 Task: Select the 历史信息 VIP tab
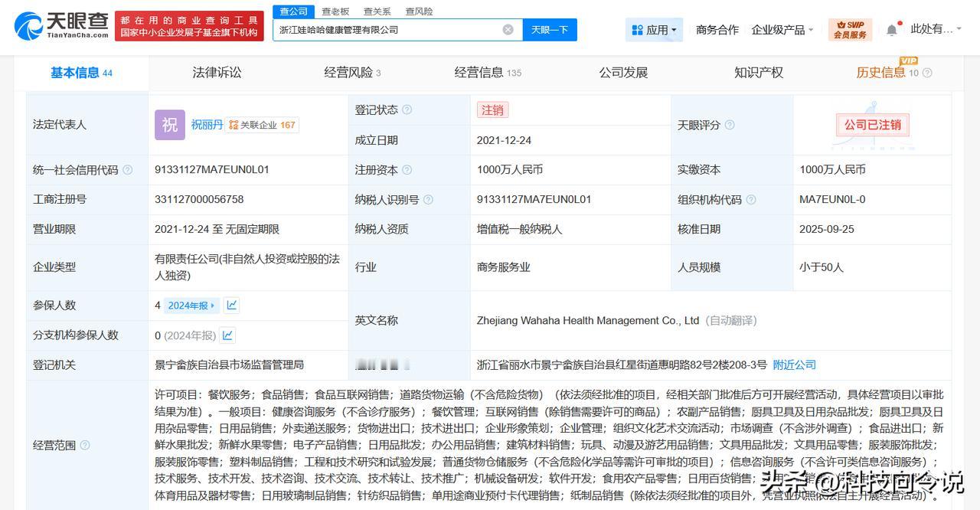pos(887,73)
